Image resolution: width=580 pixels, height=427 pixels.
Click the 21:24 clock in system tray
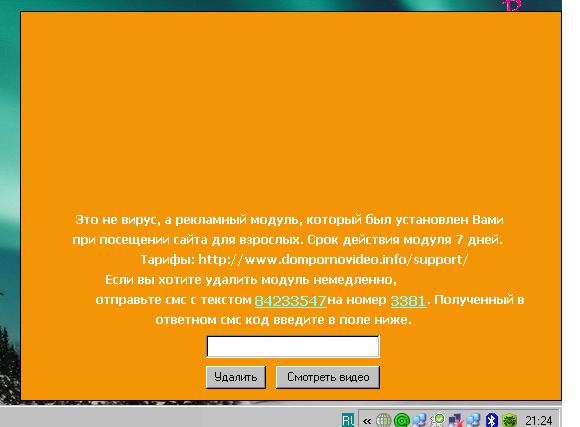pyautogui.click(x=539, y=421)
